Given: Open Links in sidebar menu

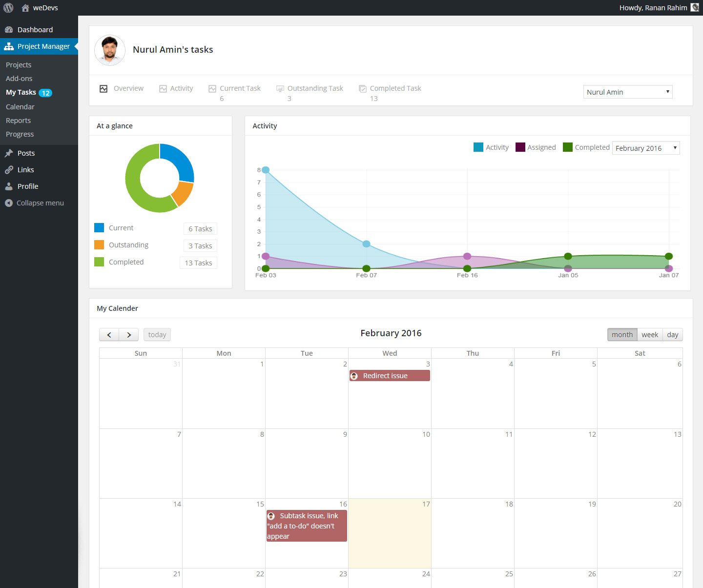Looking at the screenshot, I should pyautogui.click(x=39, y=170).
